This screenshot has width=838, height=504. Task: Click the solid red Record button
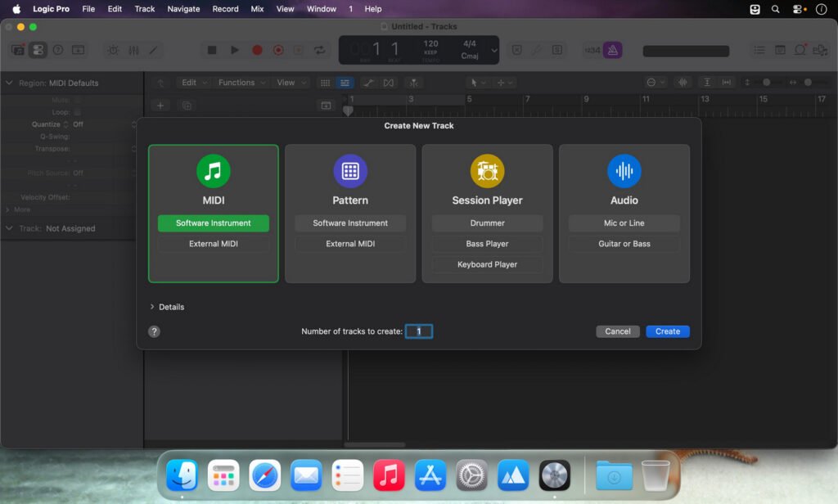(257, 50)
